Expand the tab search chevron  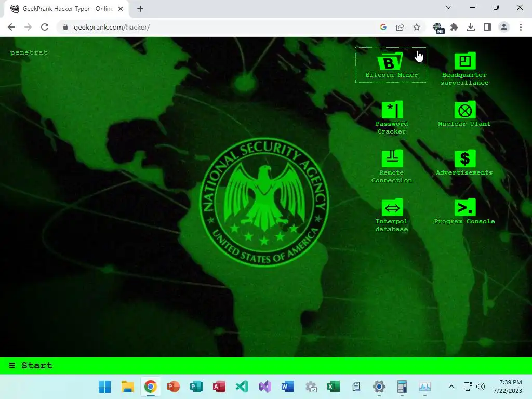[x=448, y=7]
